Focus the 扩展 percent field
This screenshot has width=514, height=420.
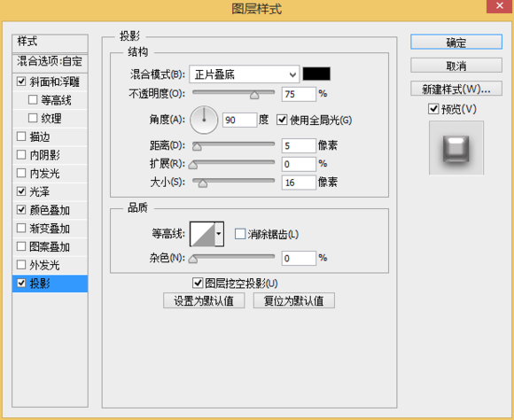pos(299,164)
